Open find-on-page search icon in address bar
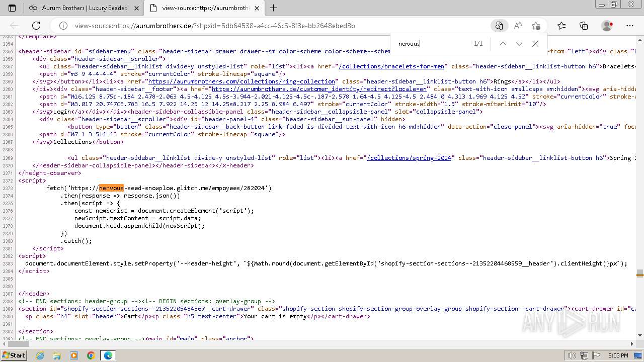Screen dimensions: 644x362 pyautogui.click(x=499, y=26)
